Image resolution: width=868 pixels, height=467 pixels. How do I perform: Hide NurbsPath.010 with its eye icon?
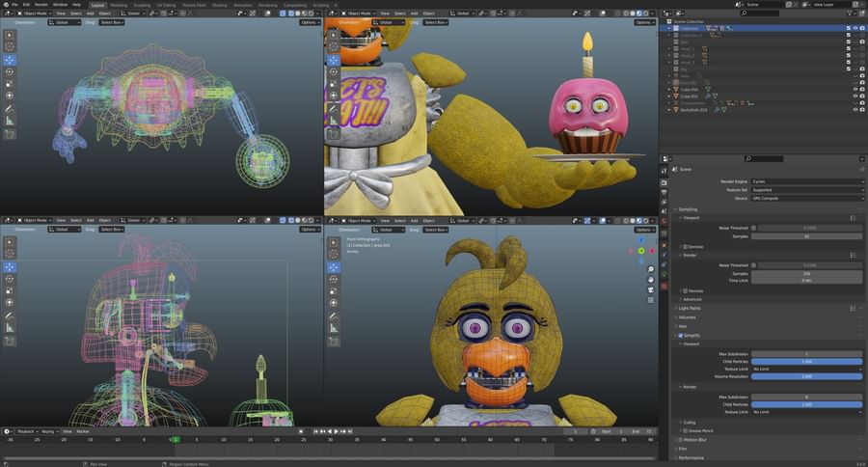coord(855,110)
